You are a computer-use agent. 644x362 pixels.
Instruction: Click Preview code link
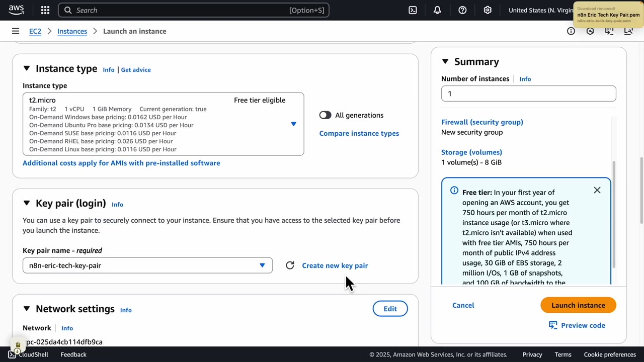point(583,325)
